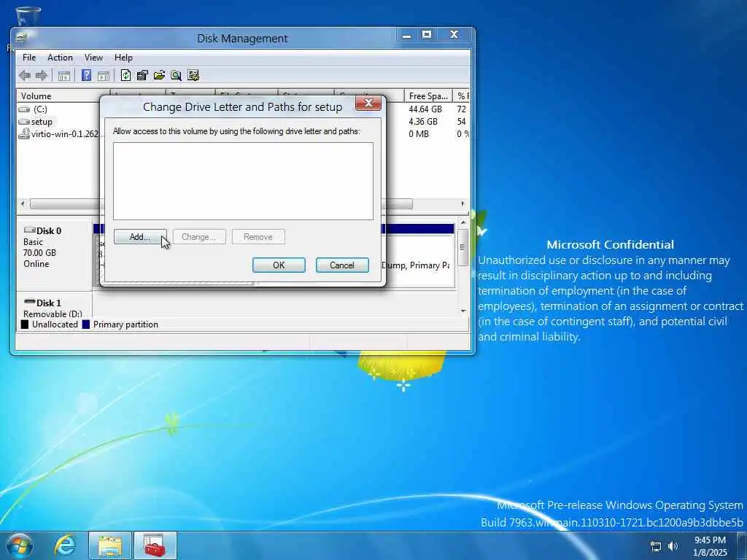
Task: Click the 4.36 GB free space cell
Action: 423,122
